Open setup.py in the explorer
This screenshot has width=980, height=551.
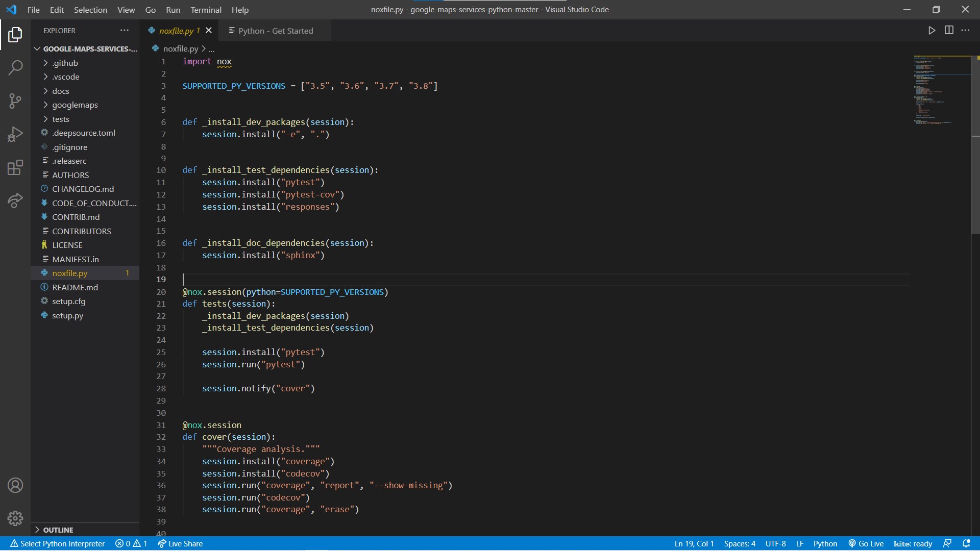67,316
